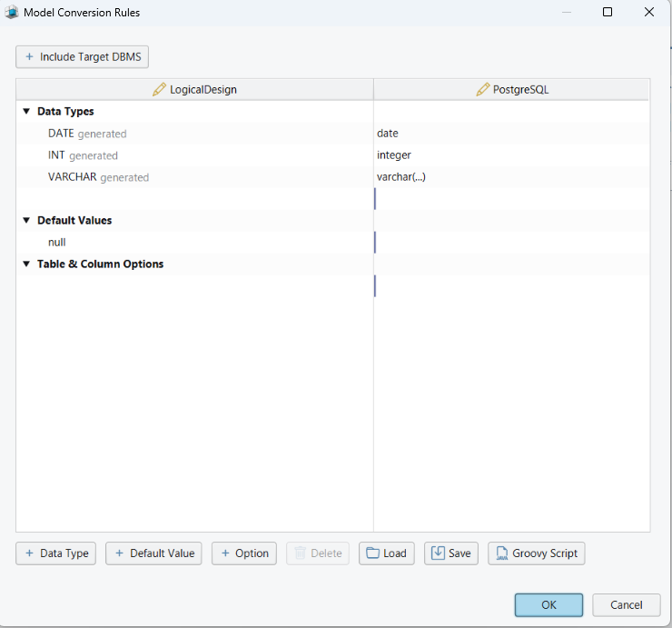
Task: Click the varchar(...) PostgreSQL type cell
Action: point(511,177)
